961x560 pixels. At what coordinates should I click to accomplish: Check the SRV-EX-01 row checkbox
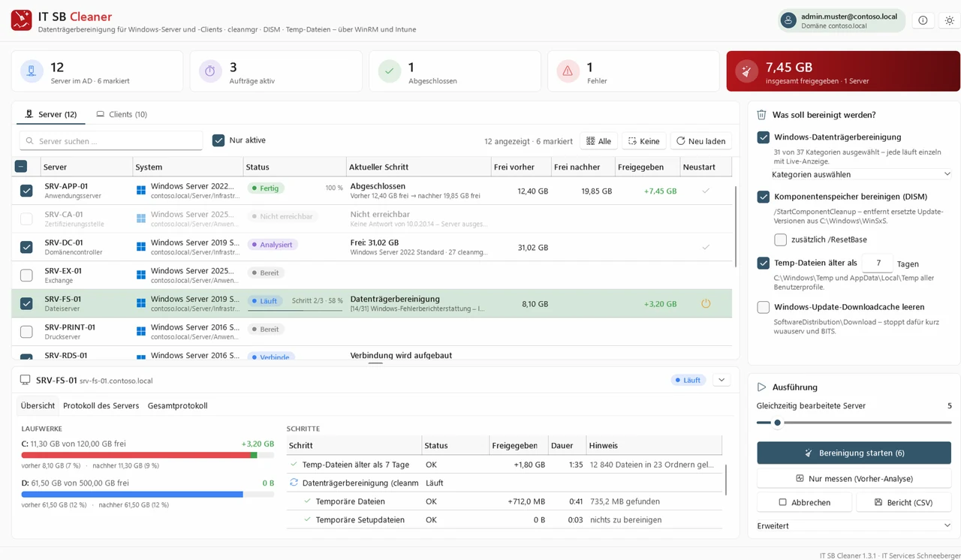(x=26, y=275)
